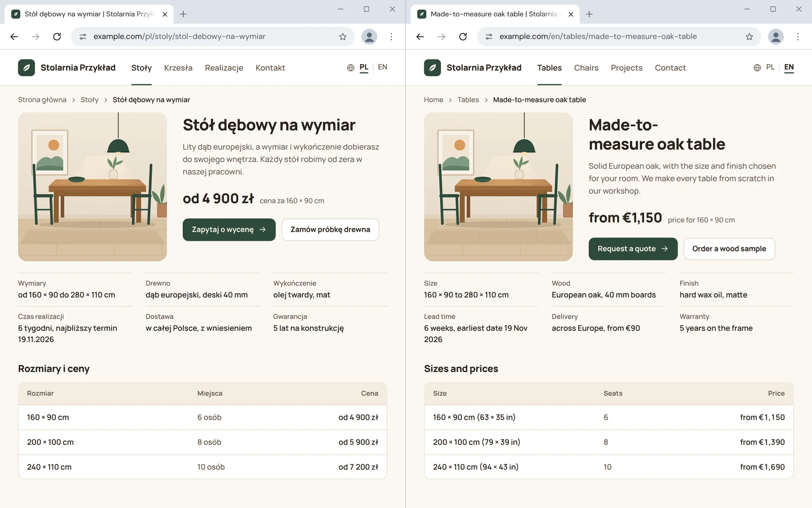Open Krzesła navigation item

tap(178, 68)
